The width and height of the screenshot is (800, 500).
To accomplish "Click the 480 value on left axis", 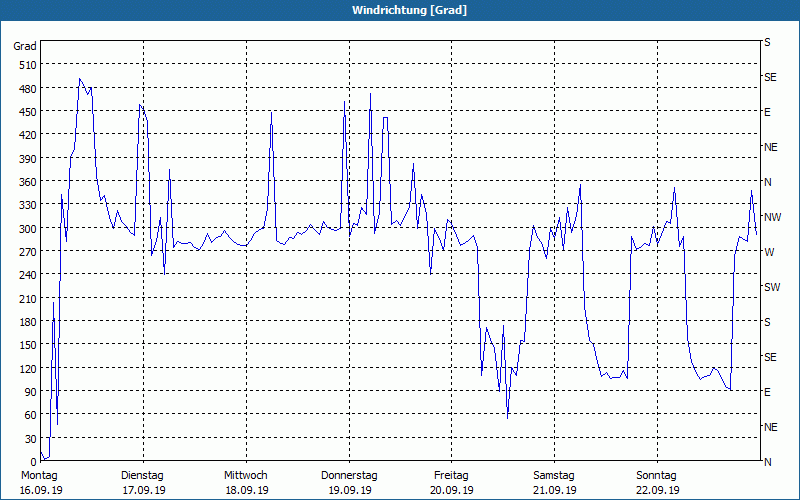I will coord(28,89).
